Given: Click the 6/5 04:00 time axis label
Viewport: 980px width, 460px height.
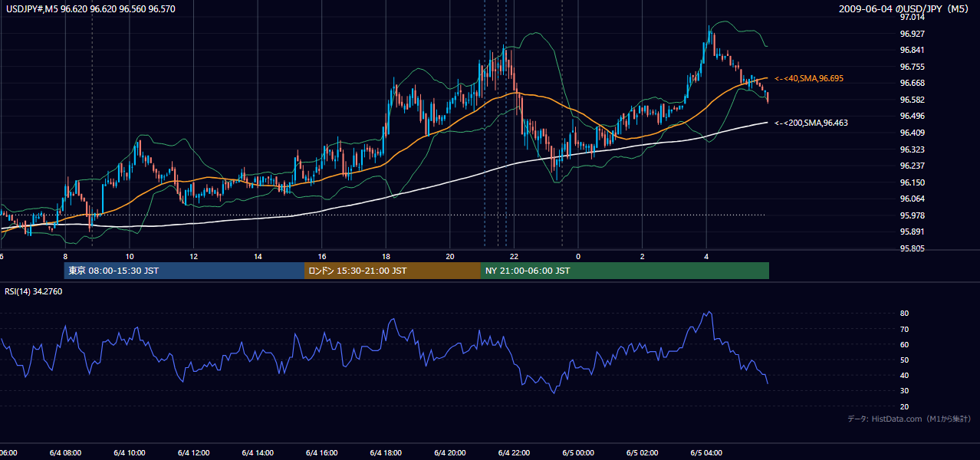Looking at the screenshot, I should point(706,452).
